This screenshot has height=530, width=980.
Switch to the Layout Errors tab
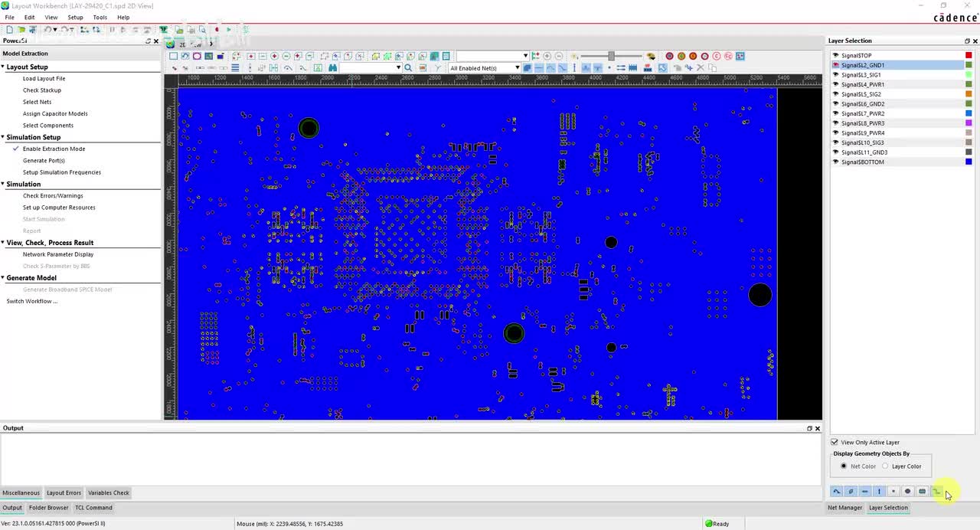coord(64,492)
